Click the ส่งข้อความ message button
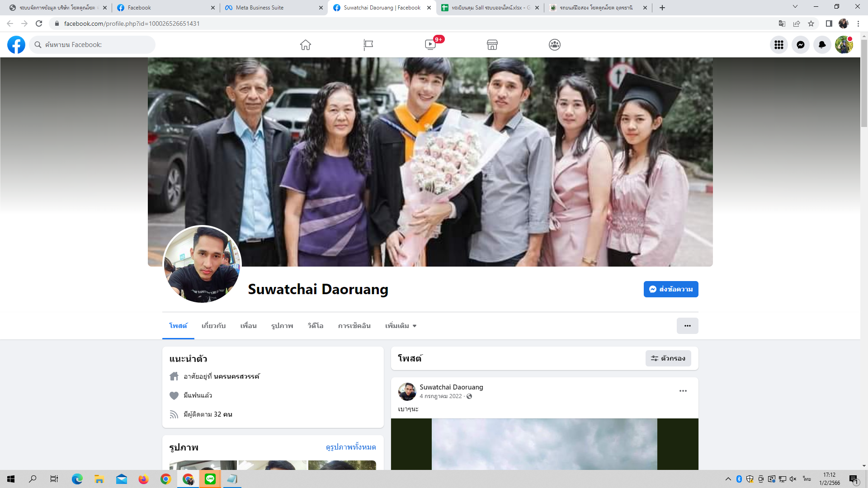This screenshot has width=868, height=488. (671, 289)
